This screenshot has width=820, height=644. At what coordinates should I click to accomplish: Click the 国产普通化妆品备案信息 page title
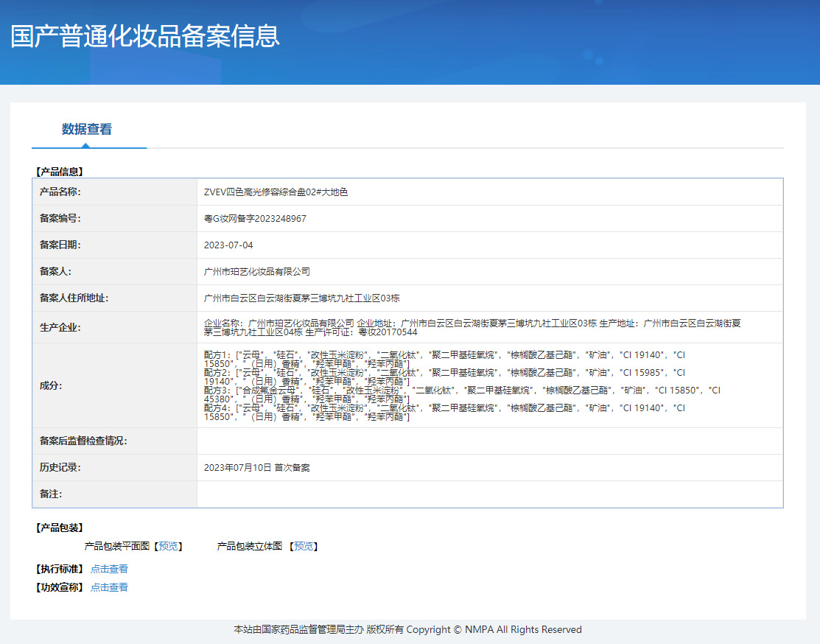click(x=145, y=36)
